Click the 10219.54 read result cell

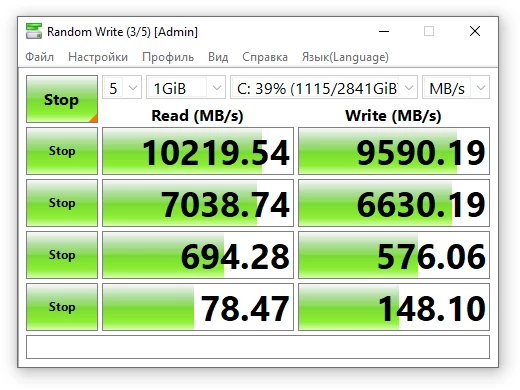pyautogui.click(x=198, y=151)
